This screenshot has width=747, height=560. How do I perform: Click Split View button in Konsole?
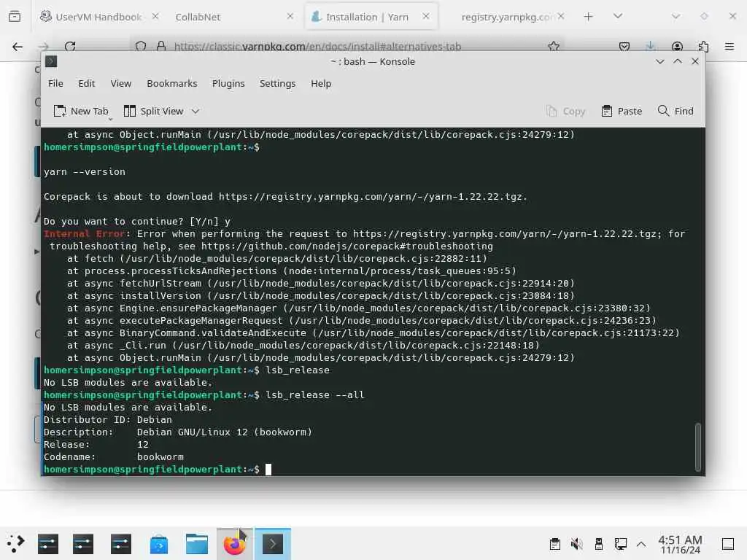pyautogui.click(x=153, y=112)
